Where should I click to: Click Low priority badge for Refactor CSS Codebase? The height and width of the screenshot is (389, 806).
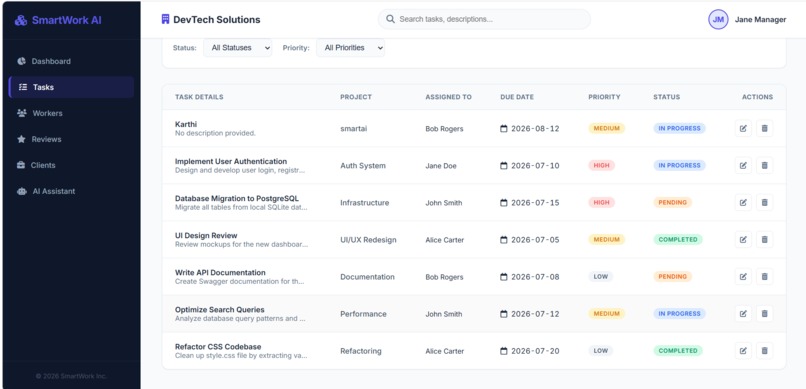(x=600, y=350)
